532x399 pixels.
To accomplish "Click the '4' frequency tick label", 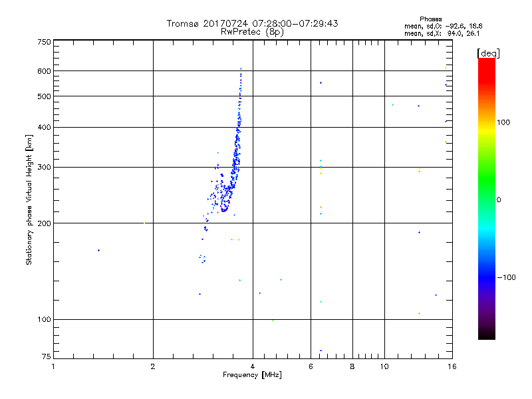I will [253, 366].
